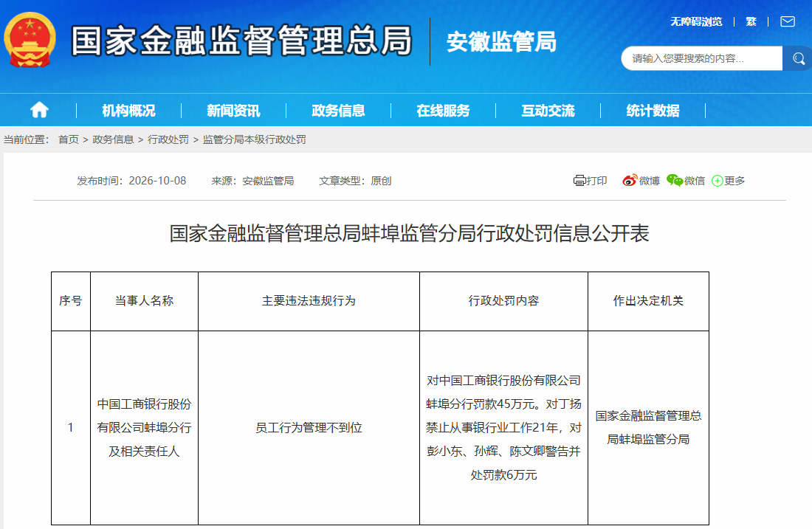The width and height of the screenshot is (812, 529).
Task: Click the 当事人名称 column header
Action: [x=144, y=301]
